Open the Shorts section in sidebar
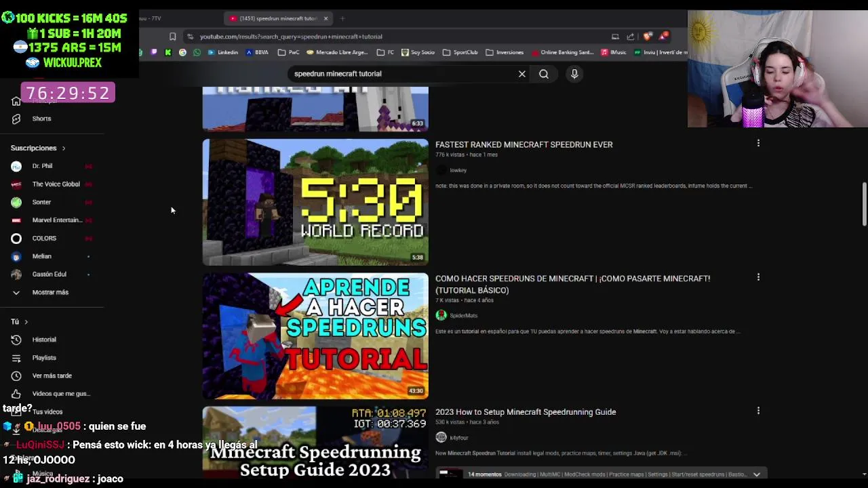Image resolution: width=868 pixels, height=488 pixels. click(41, 119)
